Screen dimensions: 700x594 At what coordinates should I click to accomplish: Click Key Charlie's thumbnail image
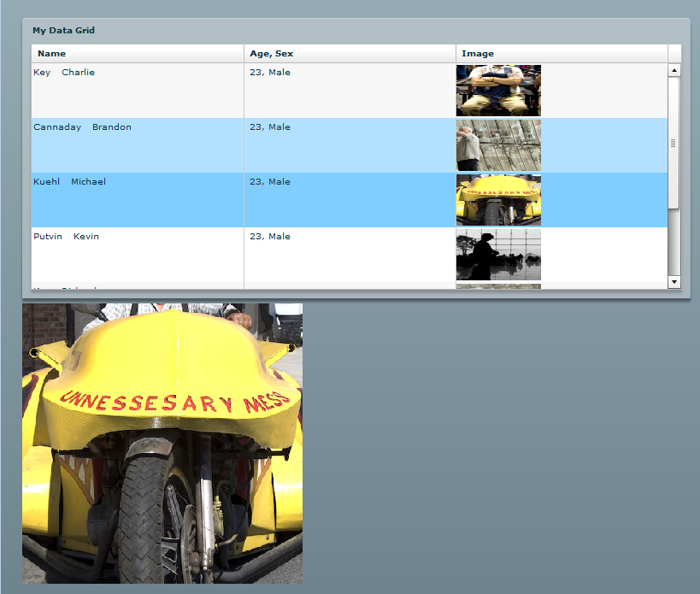click(x=498, y=91)
